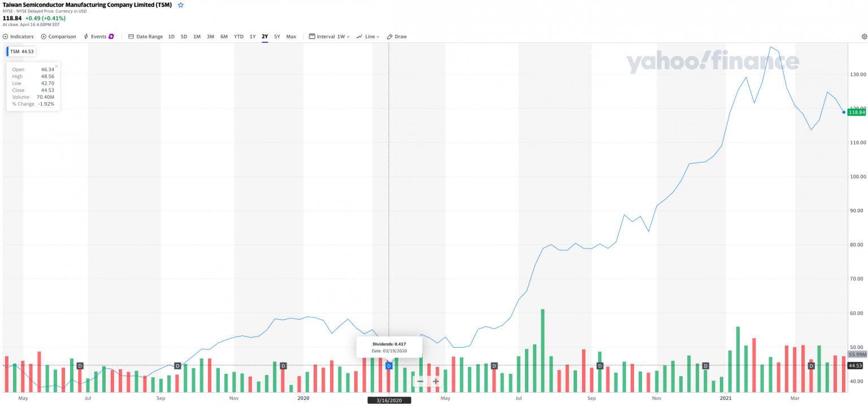This screenshot has height=406, width=868.
Task: Zoom out the chart with minus button
Action: (x=420, y=382)
